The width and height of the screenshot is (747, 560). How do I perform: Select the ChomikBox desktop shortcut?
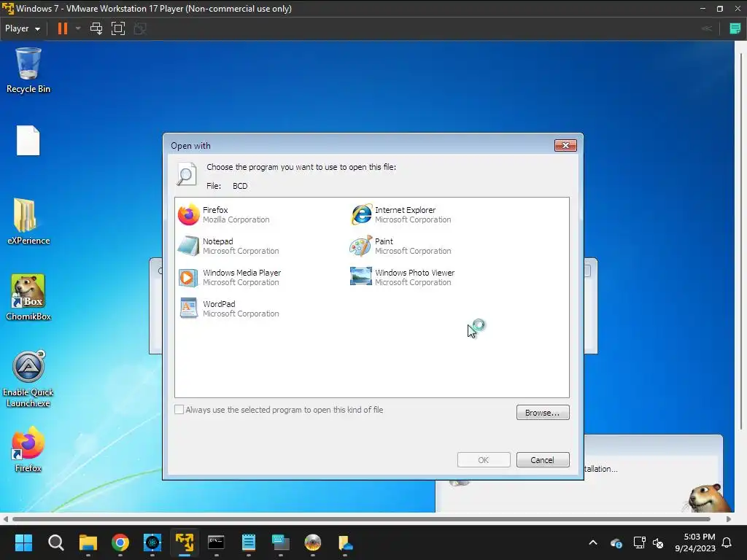(28, 297)
